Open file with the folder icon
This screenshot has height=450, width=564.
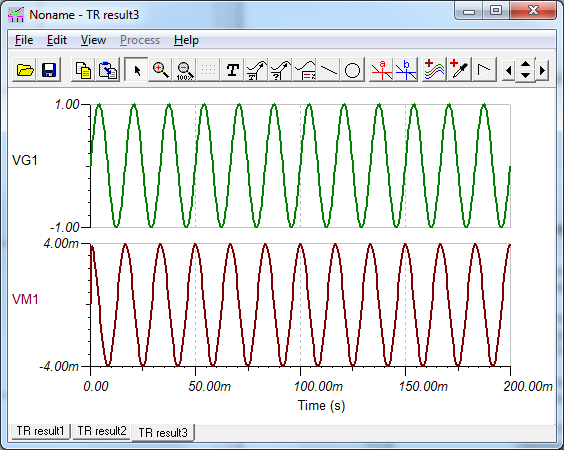click(x=24, y=69)
